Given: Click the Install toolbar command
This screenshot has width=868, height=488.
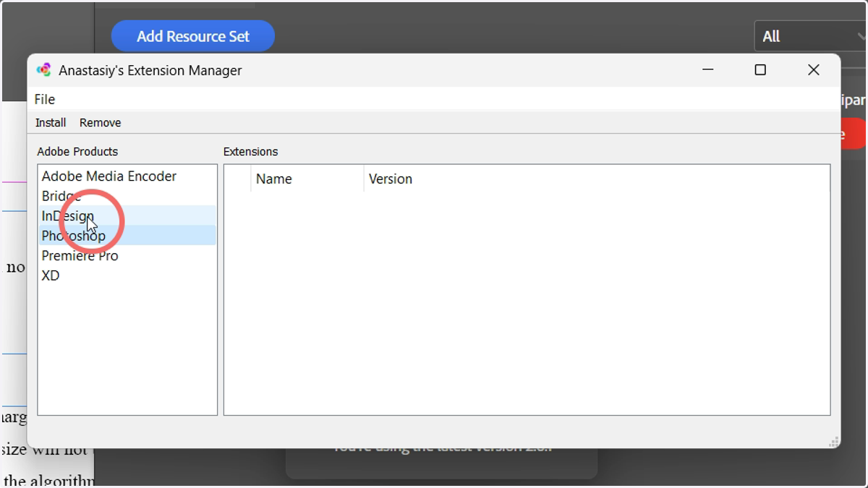Looking at the screenshot, I should (x=51, y=123).
